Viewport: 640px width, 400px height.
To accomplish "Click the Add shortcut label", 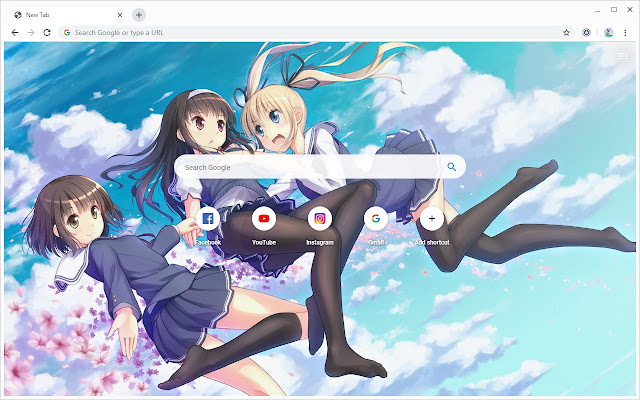I will [x=432, y=242].
